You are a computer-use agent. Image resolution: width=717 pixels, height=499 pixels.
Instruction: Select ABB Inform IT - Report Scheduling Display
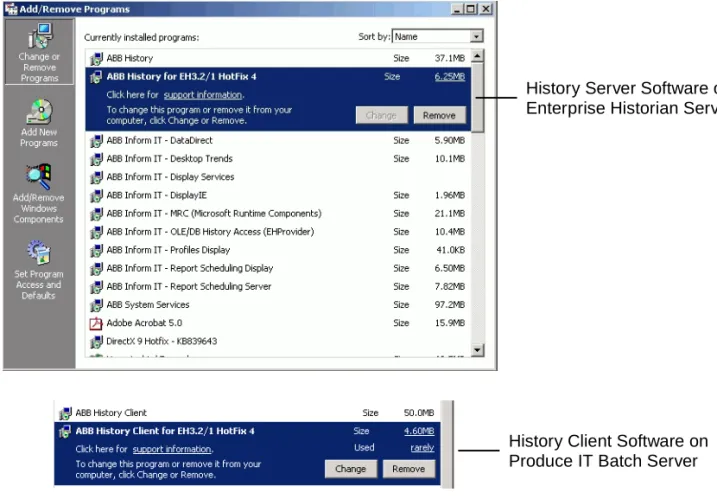pyautogui.click(x=278, y=269)
